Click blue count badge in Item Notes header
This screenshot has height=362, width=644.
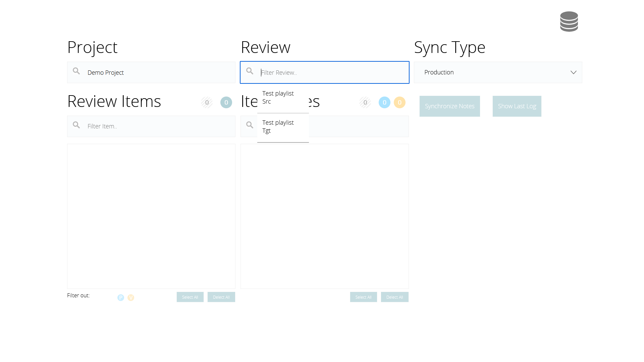384,103
